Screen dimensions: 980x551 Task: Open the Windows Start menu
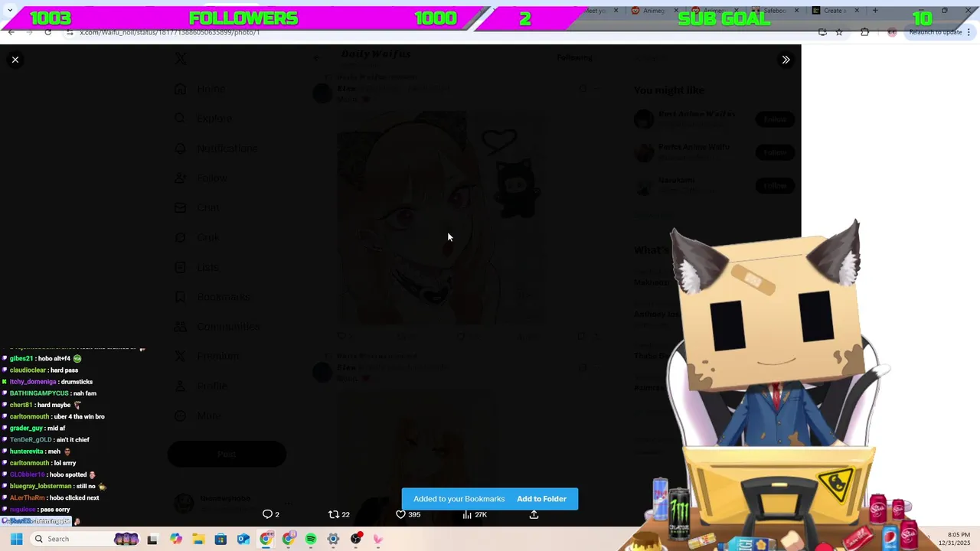click(16, 539)
